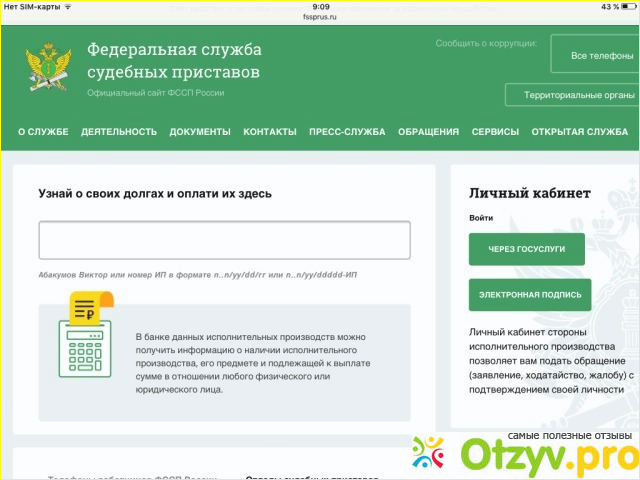Choose «Электронная подпись» login button

529,295
